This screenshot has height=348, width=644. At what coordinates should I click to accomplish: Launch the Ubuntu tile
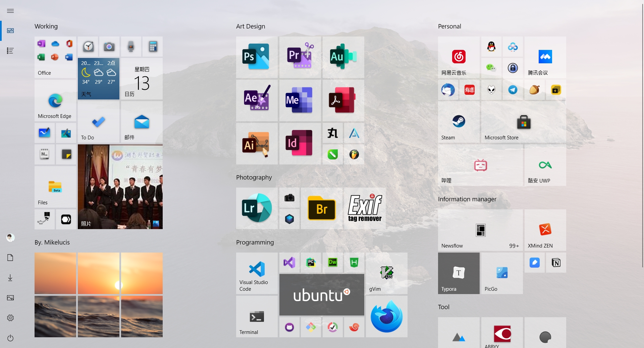coord(322,295)
